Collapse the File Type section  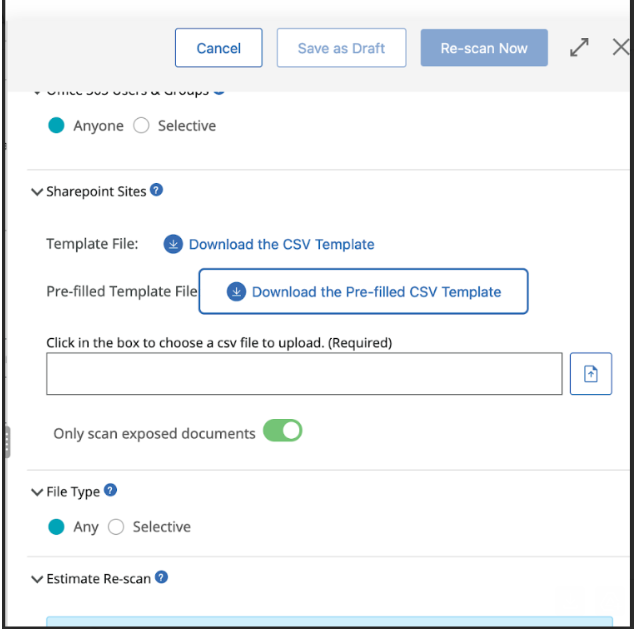(38, 492)
